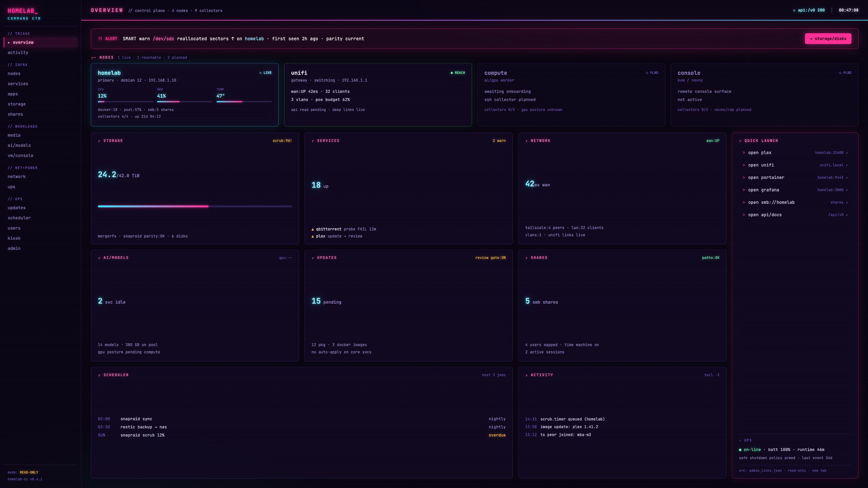Open the services sidebar entry
This screenshot has width=868, height=488.
[x=41, y=84]
